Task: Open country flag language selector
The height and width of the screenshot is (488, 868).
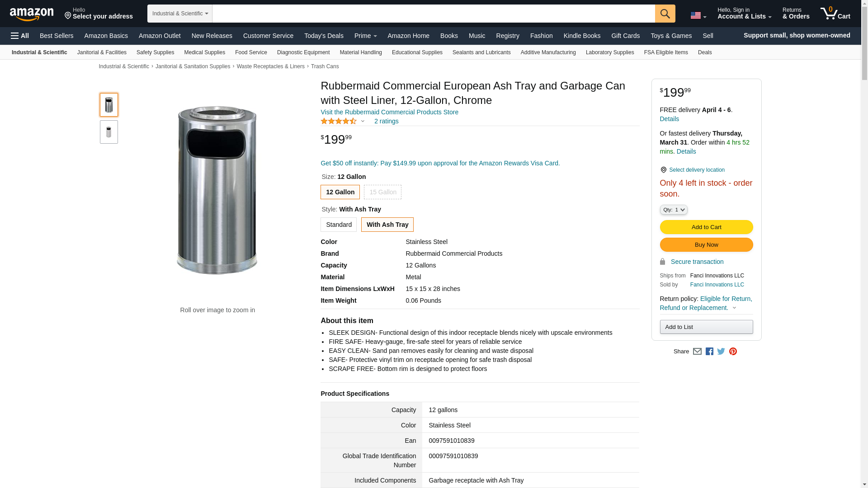Action: [698, 15]
